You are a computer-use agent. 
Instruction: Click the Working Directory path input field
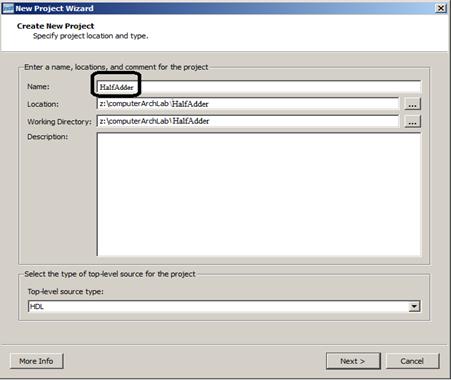(248, 121)
